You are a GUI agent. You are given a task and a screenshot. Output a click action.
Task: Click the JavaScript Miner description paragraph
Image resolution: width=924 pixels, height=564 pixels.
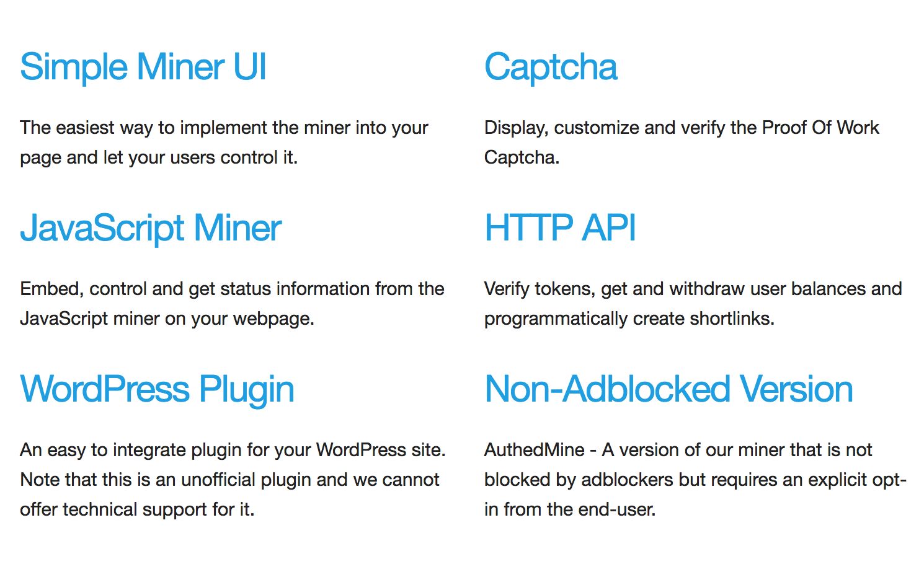[232, 304]
